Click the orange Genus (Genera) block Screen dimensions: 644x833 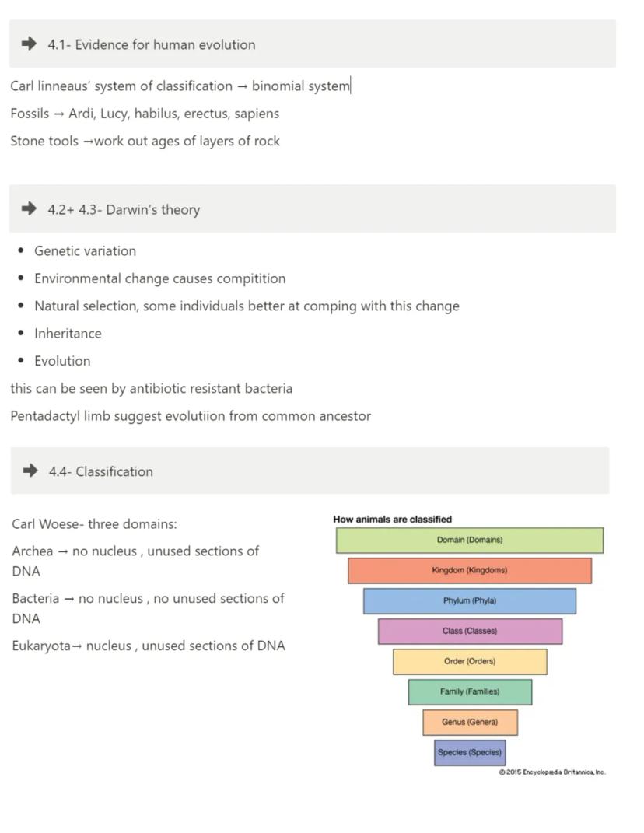click(x=470, y=722)
